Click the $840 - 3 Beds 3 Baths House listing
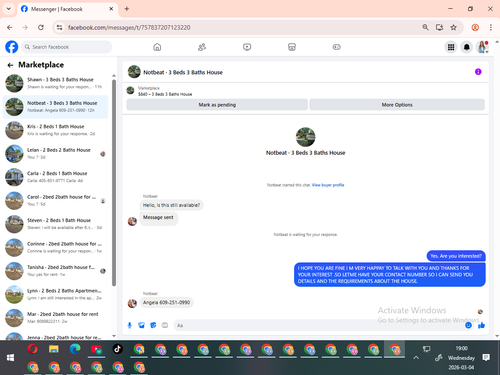Screen dimensions: 500x375 click(165, 94)
